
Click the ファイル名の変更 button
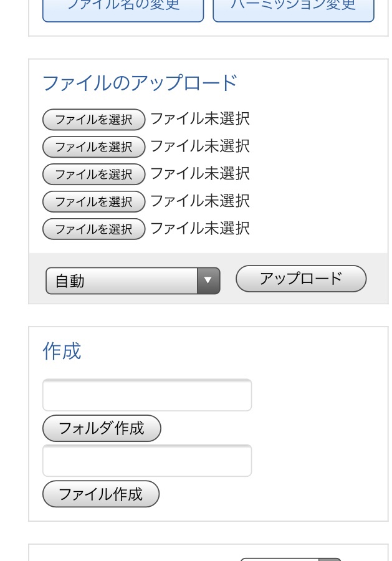coord(123,10)
